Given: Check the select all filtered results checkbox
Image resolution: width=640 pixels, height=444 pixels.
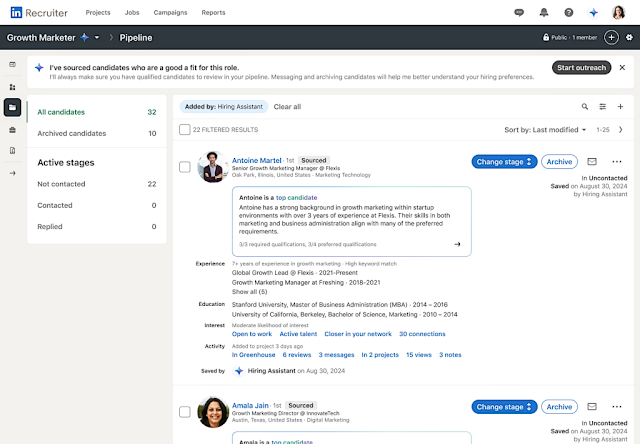Looking at the screenshot, I should [x=184, y=130].
